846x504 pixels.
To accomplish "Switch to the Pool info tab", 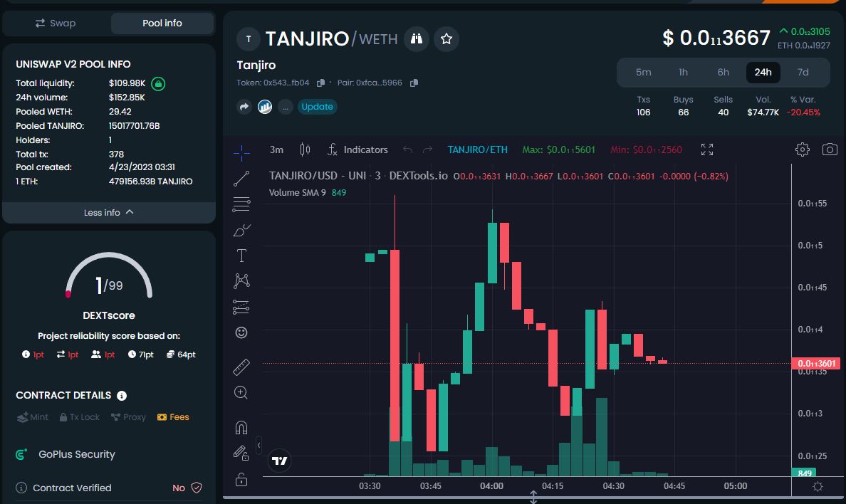I will (162, 23).
